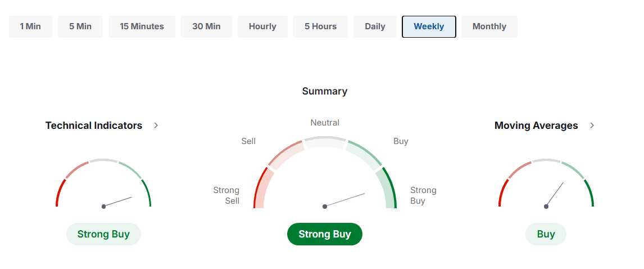The height and width of the screenshot is (269, 644).
Task: Open the 5 Hours timeframe
Action: tap(320, 26)
